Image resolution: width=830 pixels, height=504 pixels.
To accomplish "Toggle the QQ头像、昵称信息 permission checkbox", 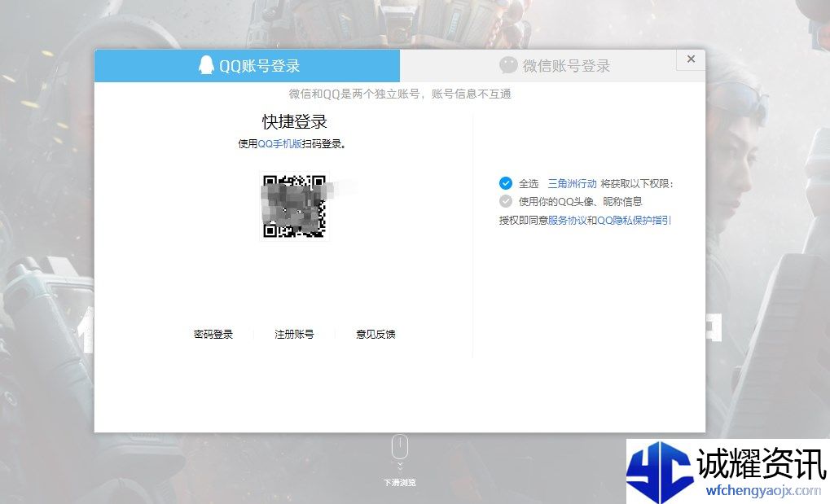I will pos(506,201).
